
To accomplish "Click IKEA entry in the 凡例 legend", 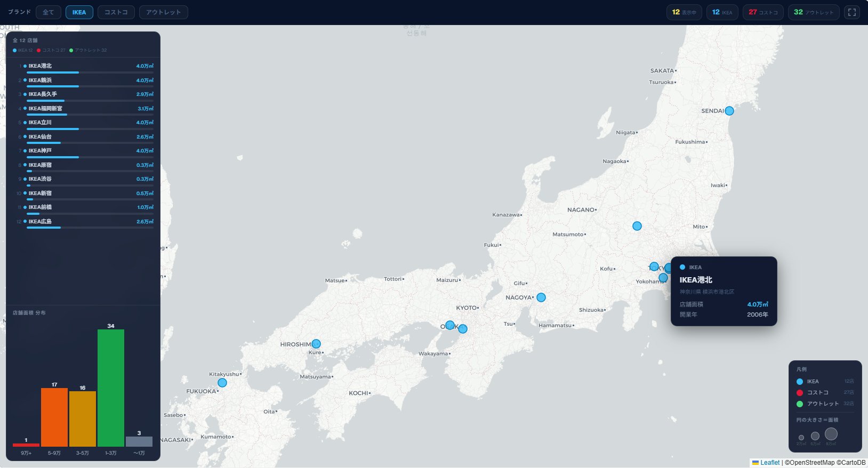I will tap(825, 382).
